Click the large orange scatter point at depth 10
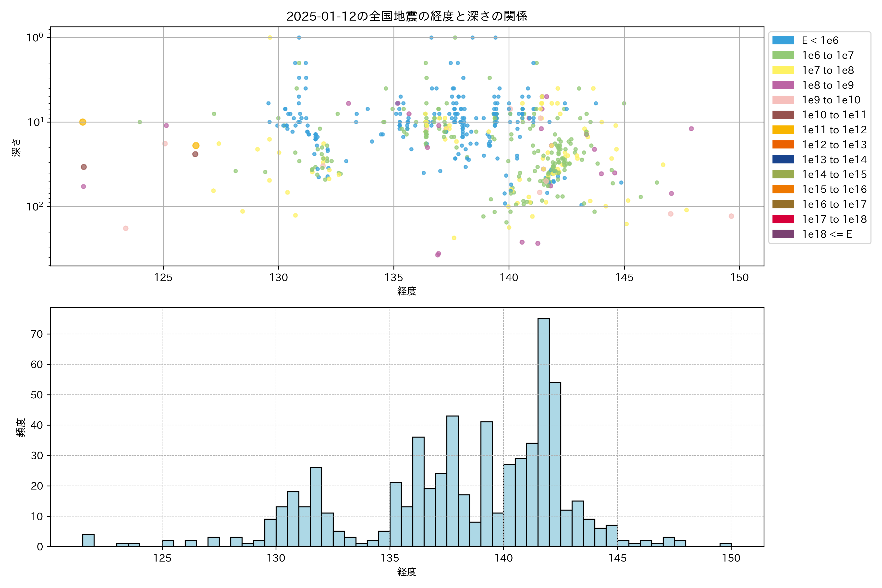The image size is (882, 588). click(x=83, y=122)
